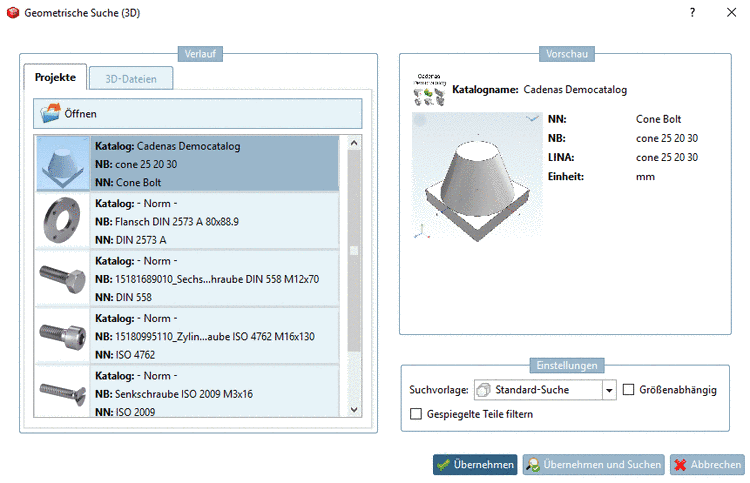Enable the Größenabhängig checkbox
Screen dimensions: 750x483
coord(629,390)
